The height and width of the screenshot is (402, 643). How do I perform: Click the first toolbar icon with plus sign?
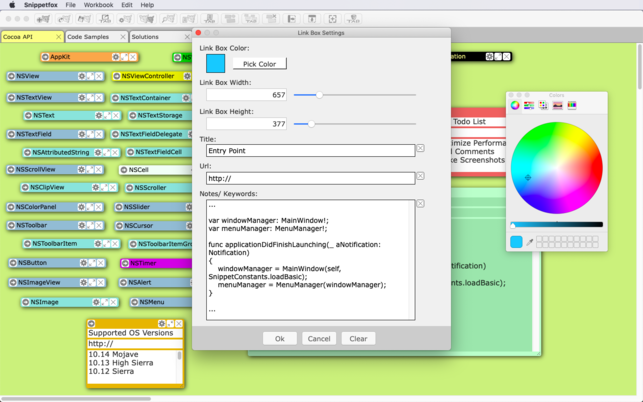click(43, 19)
